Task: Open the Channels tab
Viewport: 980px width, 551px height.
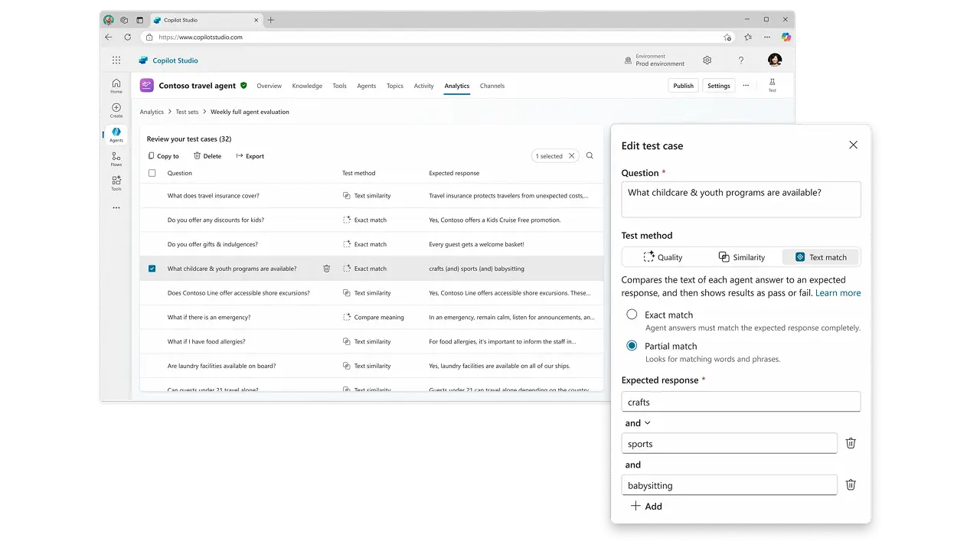Action: pos(492,86)
